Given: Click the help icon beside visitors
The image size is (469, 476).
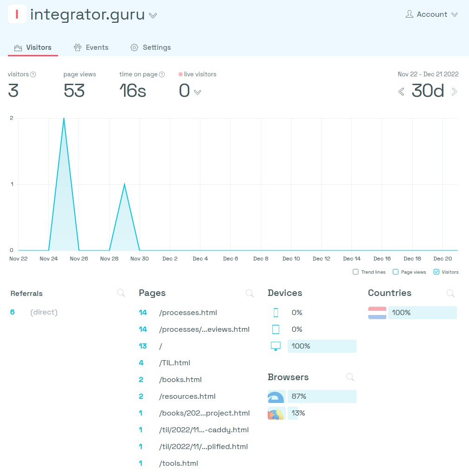Looking at the screenshot, I should pos(33,74).
